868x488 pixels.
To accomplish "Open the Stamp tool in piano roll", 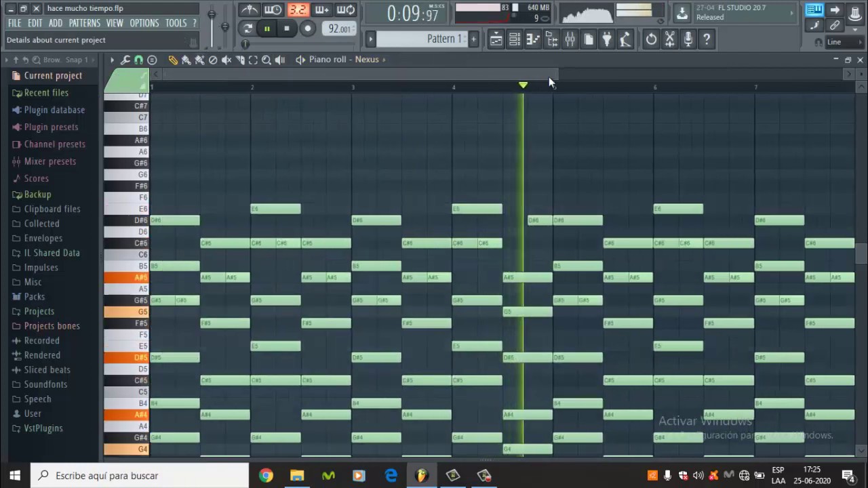I will click(152, 60).
